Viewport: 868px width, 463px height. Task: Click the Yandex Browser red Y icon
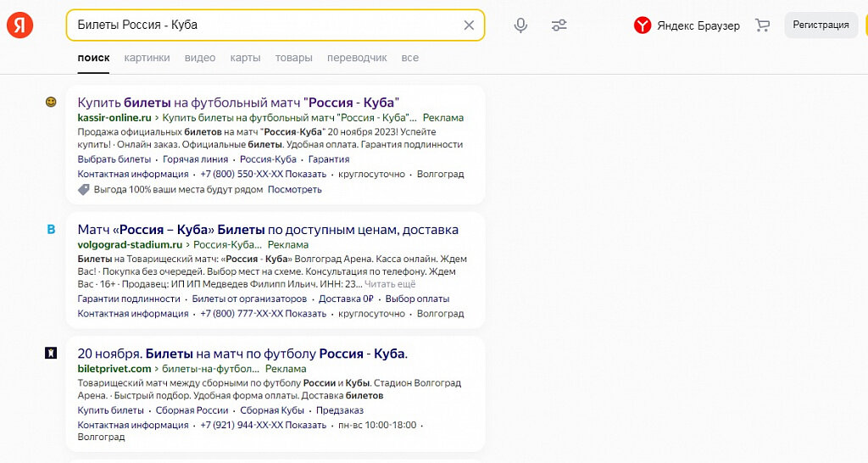pyautogui.click(x=643, y=25)
